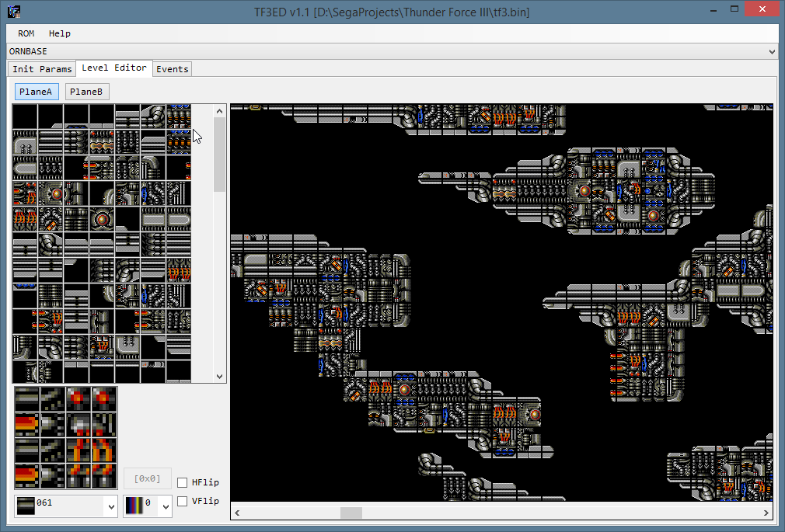Select sixth block in palette top row
Image resolution: width=785 pixels, height=532 pixels.
pyautogui.click(x=153, y=116)
